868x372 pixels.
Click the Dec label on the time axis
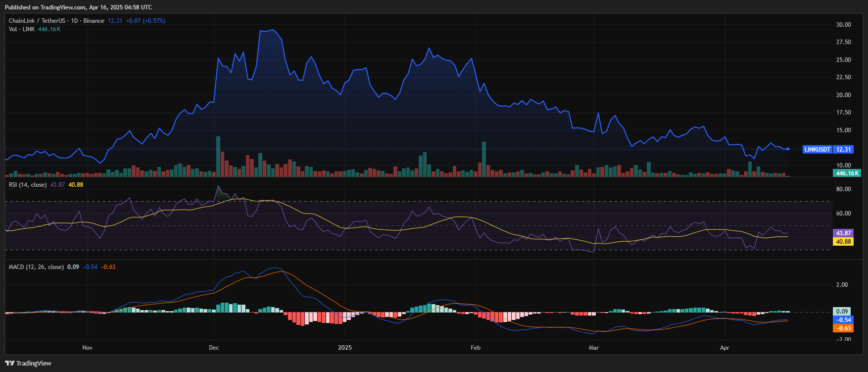[x=214, y=348]
